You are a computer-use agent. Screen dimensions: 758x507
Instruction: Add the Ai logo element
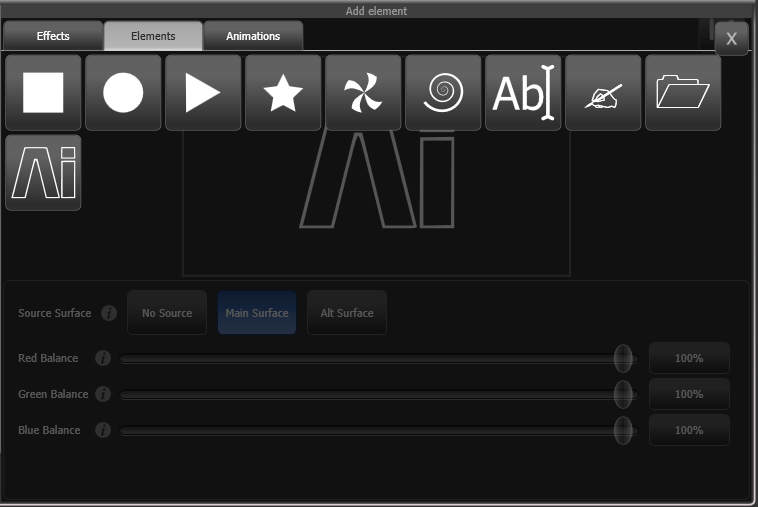(x=43, y=173)
